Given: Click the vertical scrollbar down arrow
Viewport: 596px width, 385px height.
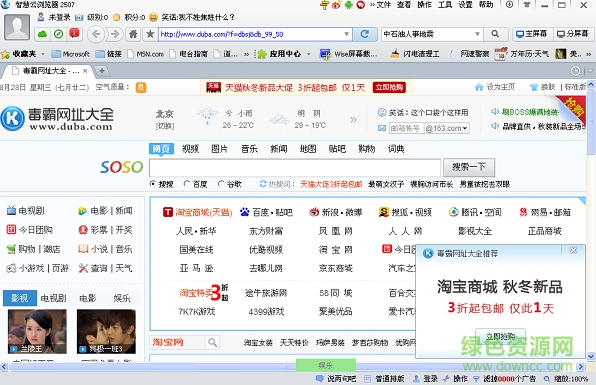Looking at the screenshot, I should tap(591, 356).
